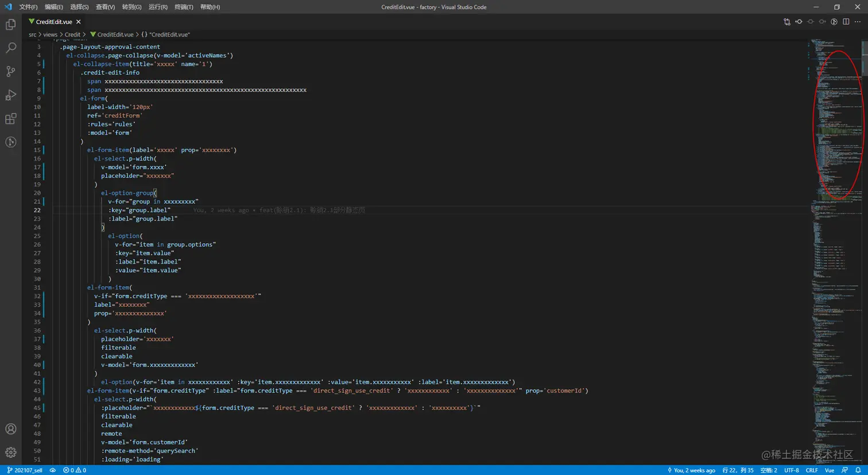
Task: Change indentation via 空格: 2
Action: [x=769, y=470]
